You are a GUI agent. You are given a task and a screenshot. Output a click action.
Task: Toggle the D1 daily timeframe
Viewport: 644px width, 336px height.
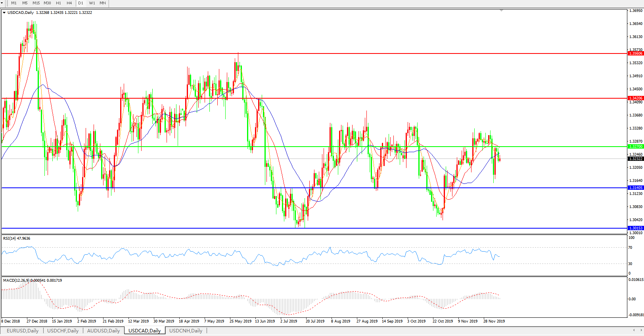pos(81,3)
